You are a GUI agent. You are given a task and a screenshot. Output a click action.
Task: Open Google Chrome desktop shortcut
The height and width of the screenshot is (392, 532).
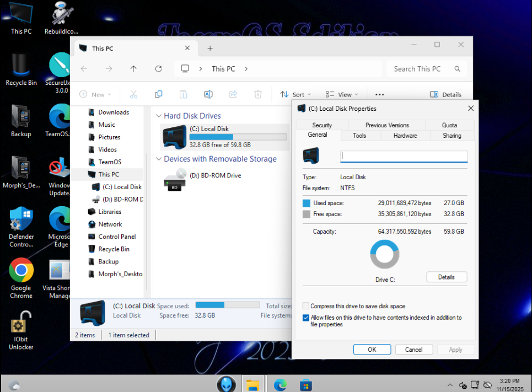tap(21, 271)
